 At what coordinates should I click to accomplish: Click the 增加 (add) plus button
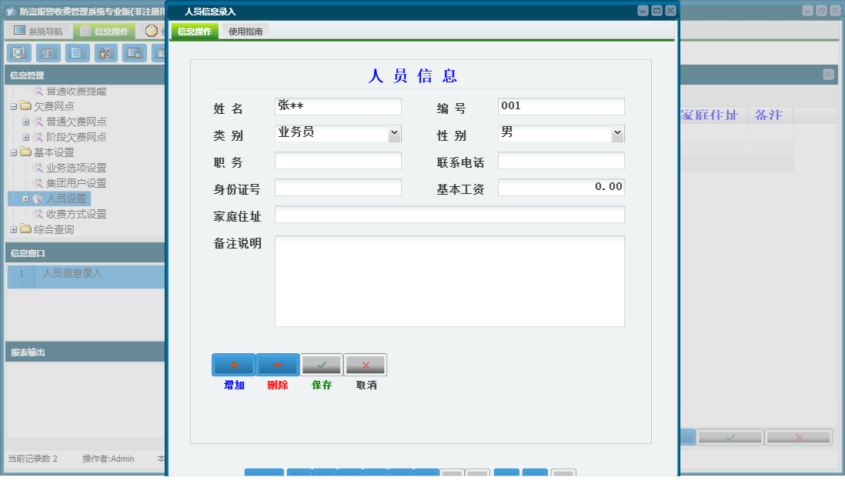coord(233,364)
